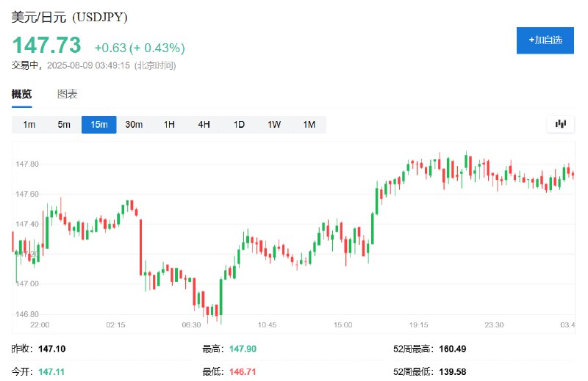Image resolution: width=588 pixels, height=381 pixels.
Task: Switch to the 图表 tab
Action: click(x=67, y=94)
